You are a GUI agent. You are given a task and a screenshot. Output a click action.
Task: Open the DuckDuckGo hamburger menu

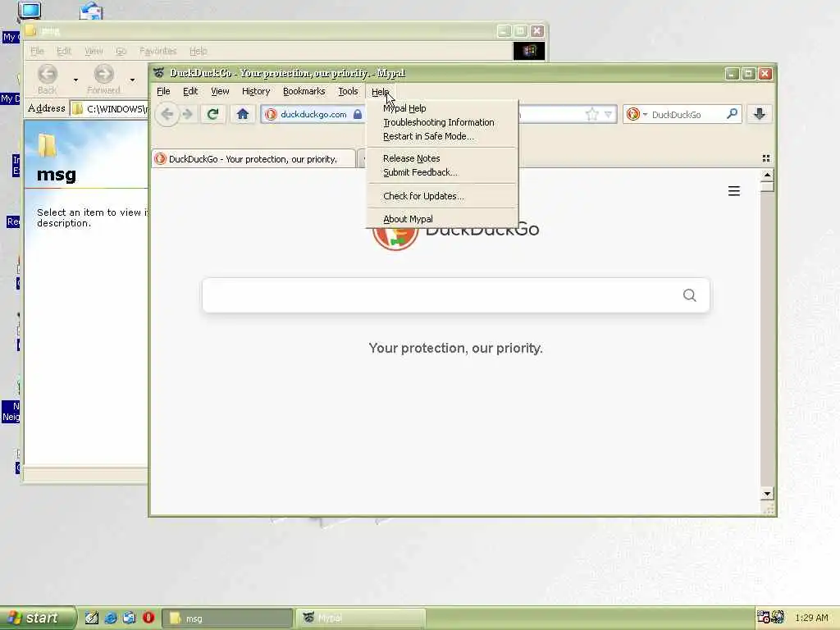coord(734,191)
